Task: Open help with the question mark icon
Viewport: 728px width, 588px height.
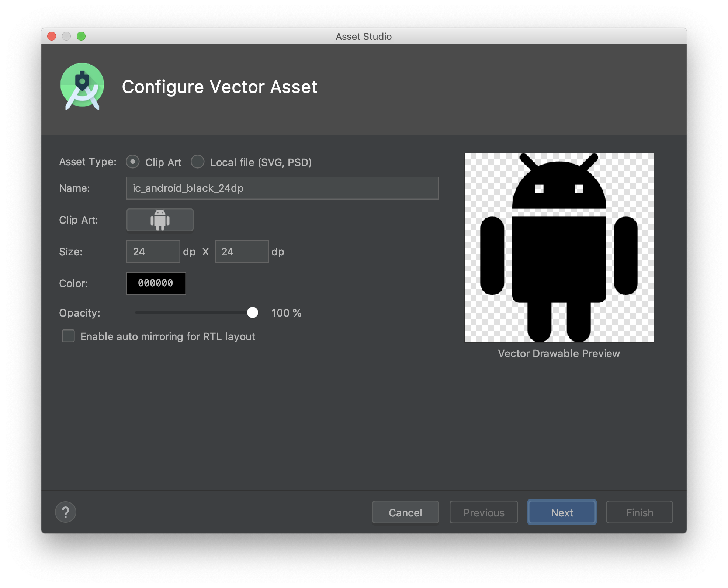Action: [x=66, y=512]
